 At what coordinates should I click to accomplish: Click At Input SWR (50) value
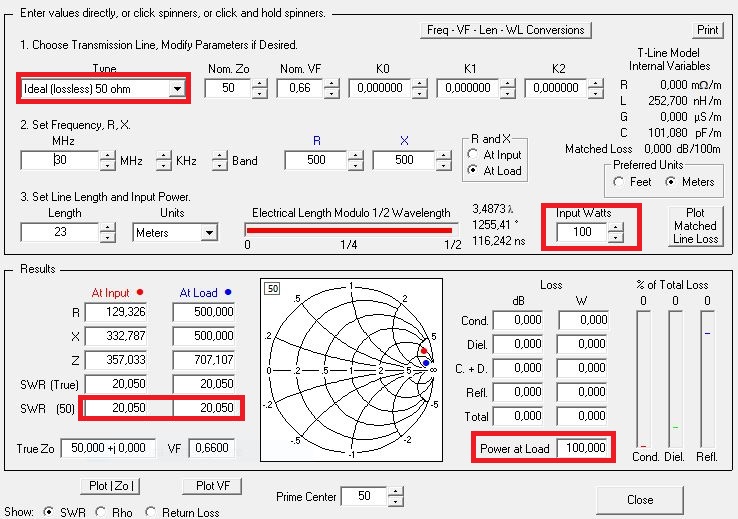click(x=116, y=408)
